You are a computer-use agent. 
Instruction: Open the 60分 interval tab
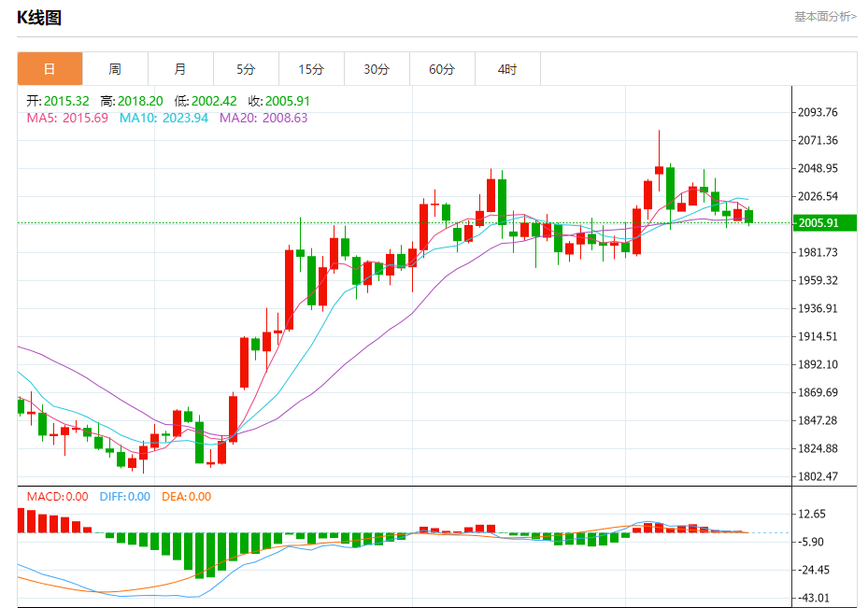(442, 69)
